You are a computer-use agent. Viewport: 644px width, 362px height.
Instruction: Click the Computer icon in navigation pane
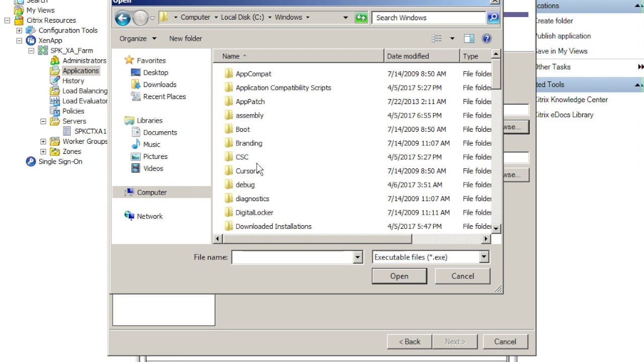pos(129,192)
